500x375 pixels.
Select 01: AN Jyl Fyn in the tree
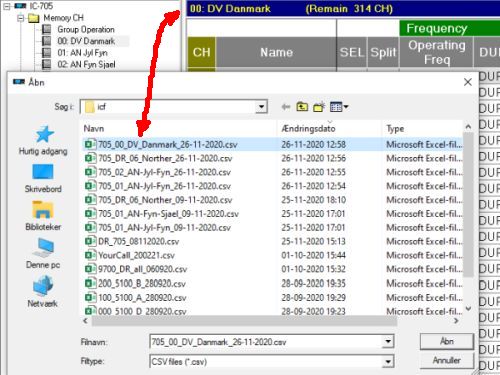tap(82, 53)
